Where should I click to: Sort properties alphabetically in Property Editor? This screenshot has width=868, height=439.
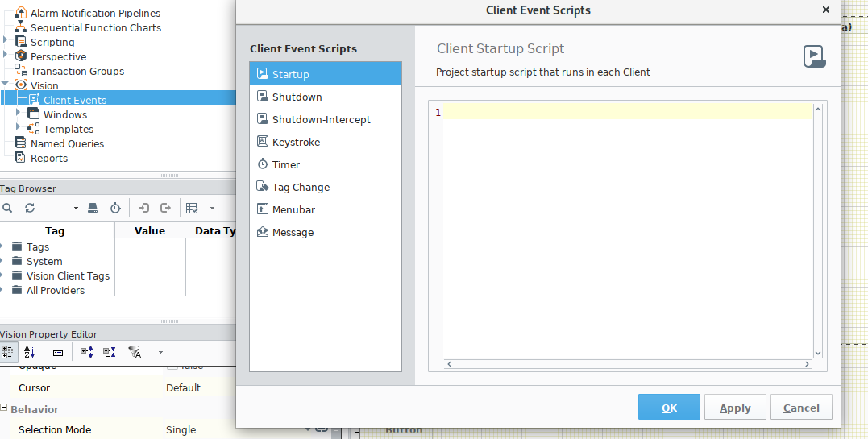coord(30,352)
